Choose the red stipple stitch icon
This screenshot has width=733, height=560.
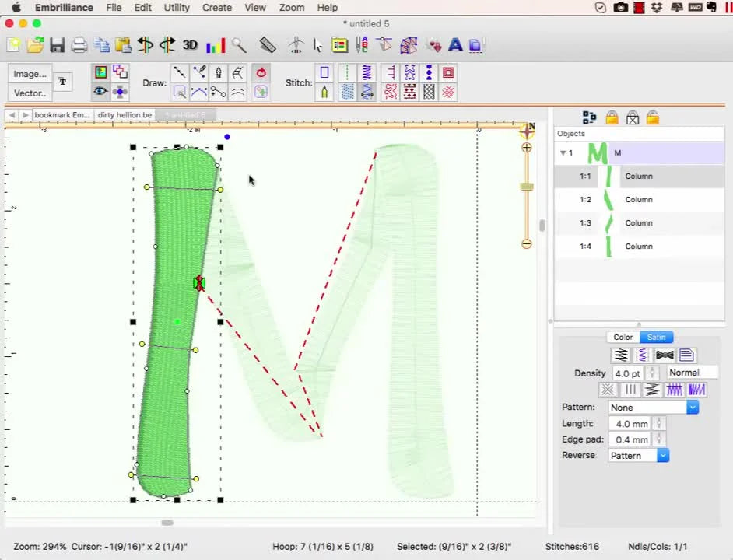click(x=391, y=92)
